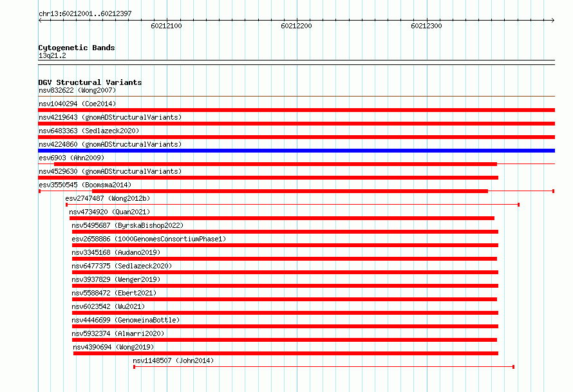Click the thin brown line of nsv832622
This screenshot has width=573, height=392.
[296, 97]
